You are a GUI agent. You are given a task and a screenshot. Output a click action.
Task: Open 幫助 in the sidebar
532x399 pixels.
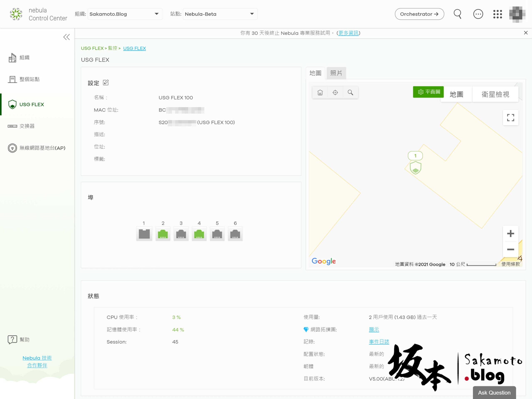click(19, 340)
